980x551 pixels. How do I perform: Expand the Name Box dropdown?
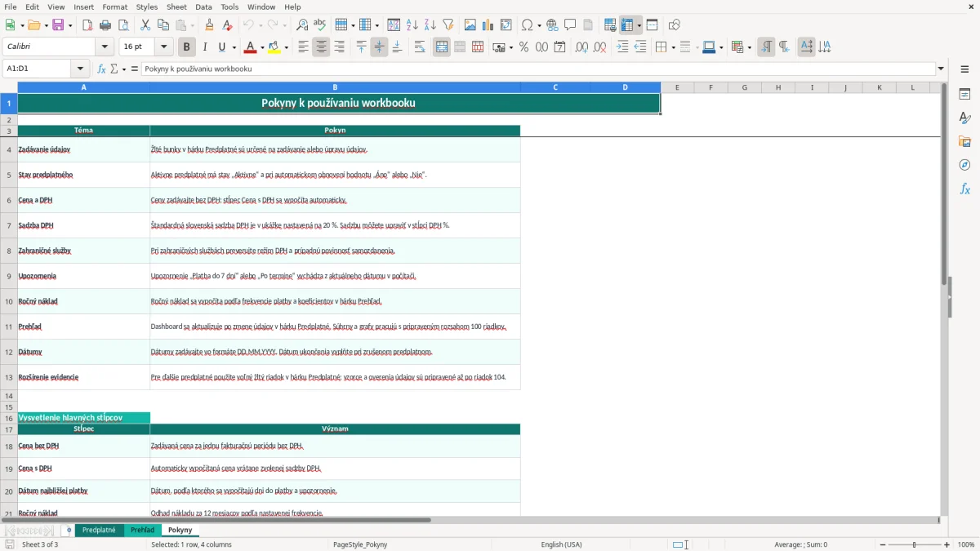tap(80, 69)
